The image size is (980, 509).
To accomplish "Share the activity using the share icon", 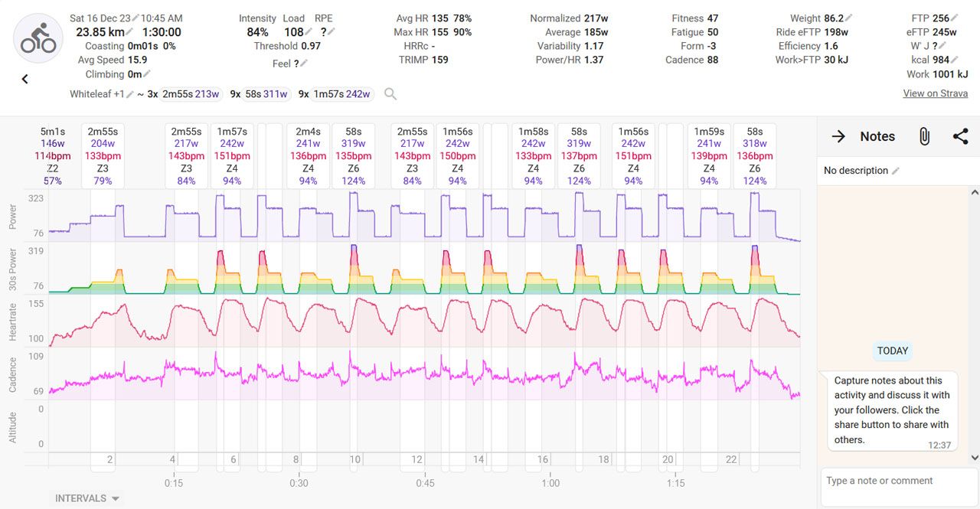I will tap(960, 136).
